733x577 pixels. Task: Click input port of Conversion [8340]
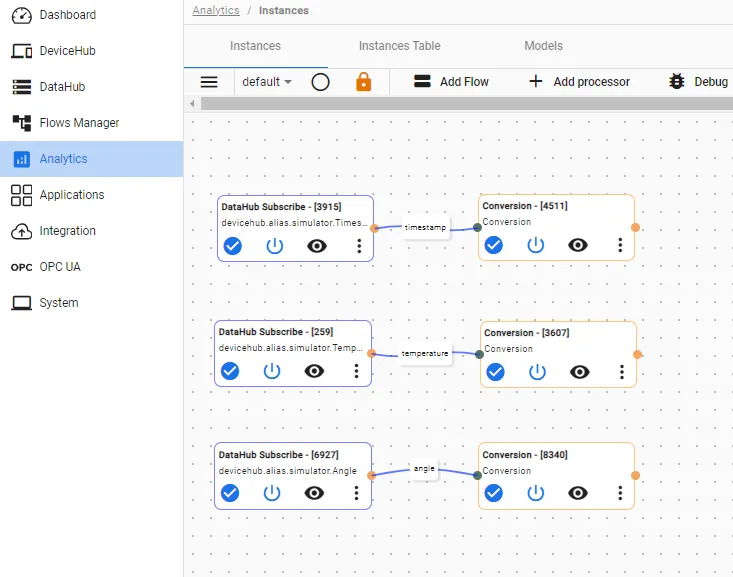(477, 476)
